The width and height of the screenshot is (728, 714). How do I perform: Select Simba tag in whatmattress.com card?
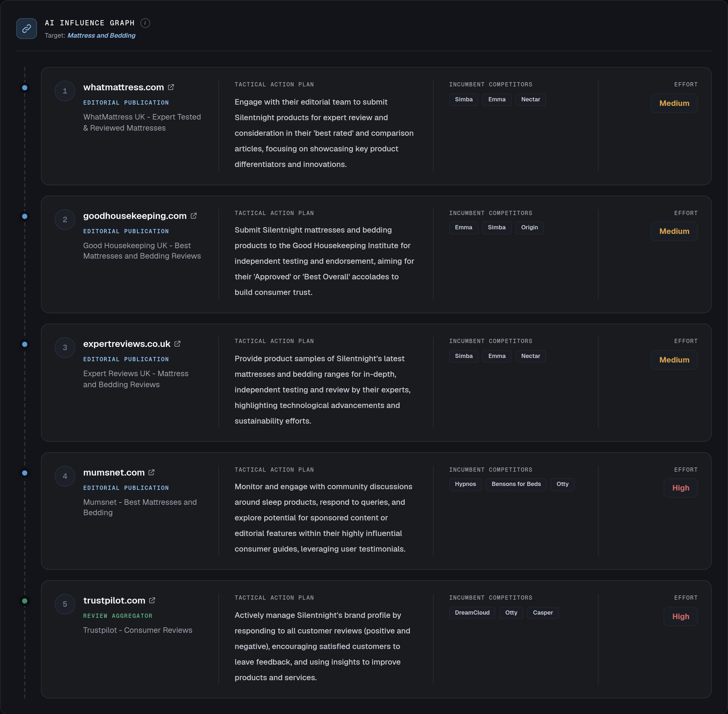pos(464,100)
